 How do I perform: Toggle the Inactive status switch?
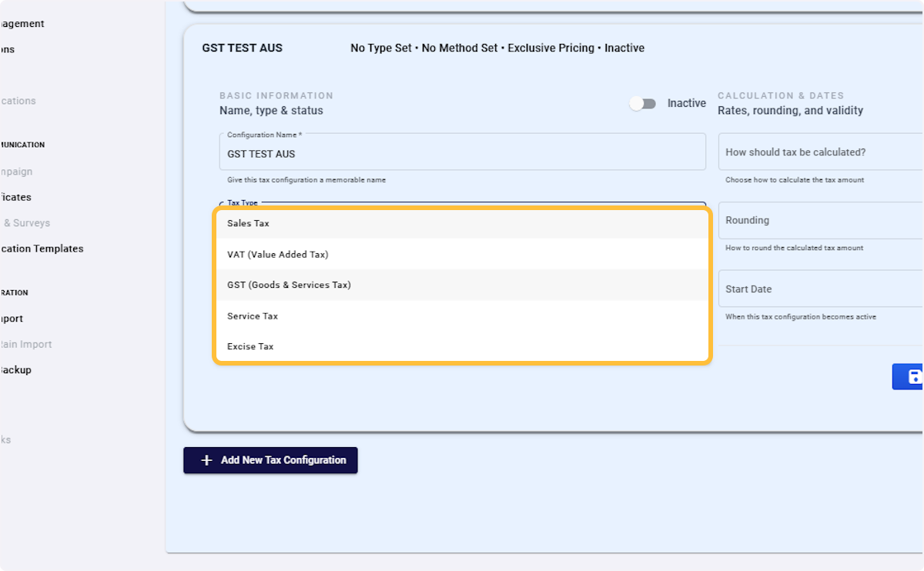pos(643,103)
